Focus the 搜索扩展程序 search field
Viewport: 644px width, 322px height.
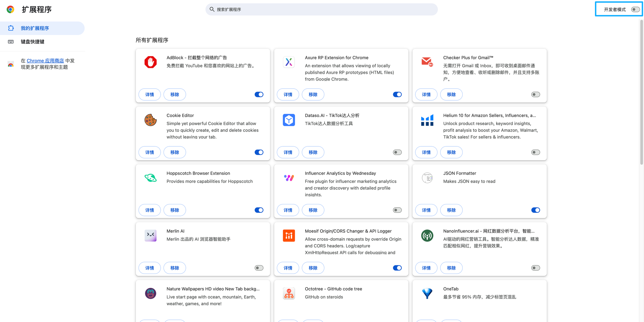point(321,9)
